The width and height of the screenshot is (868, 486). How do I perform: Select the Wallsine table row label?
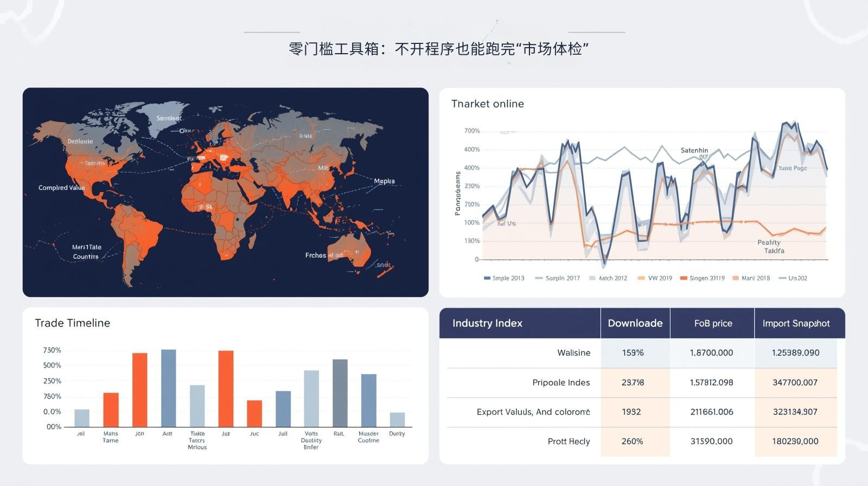(573, 353)
